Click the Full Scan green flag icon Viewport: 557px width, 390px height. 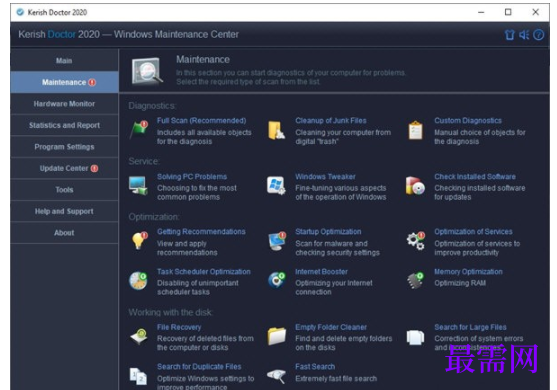(139, 130)
